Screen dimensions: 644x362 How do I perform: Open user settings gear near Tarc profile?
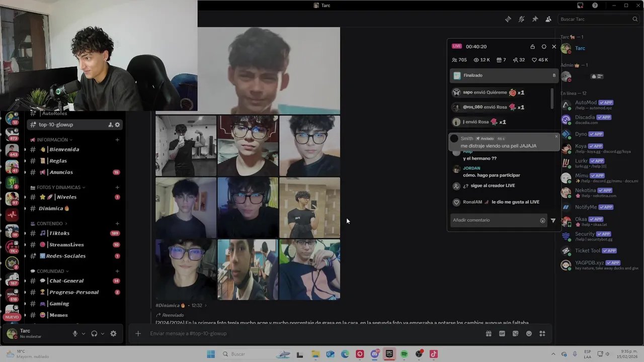113,333
